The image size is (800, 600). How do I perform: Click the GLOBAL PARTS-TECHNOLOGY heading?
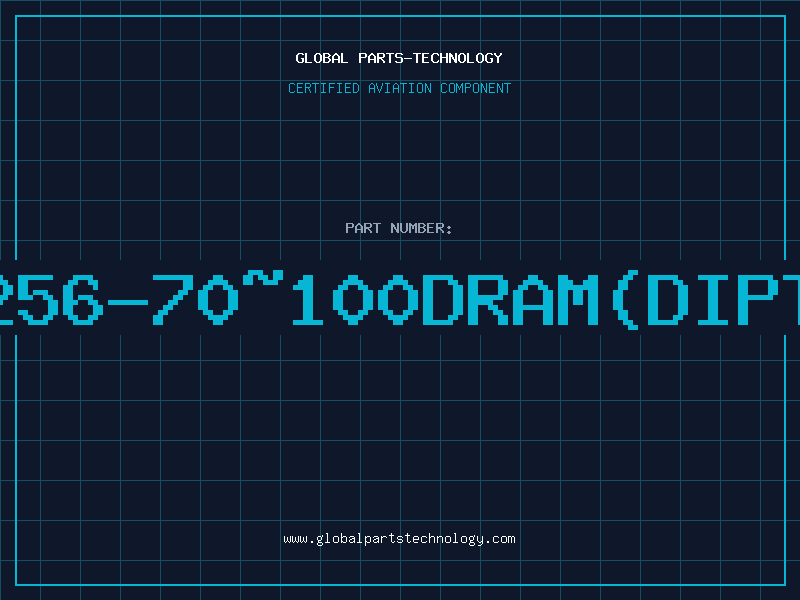(399, 58)
